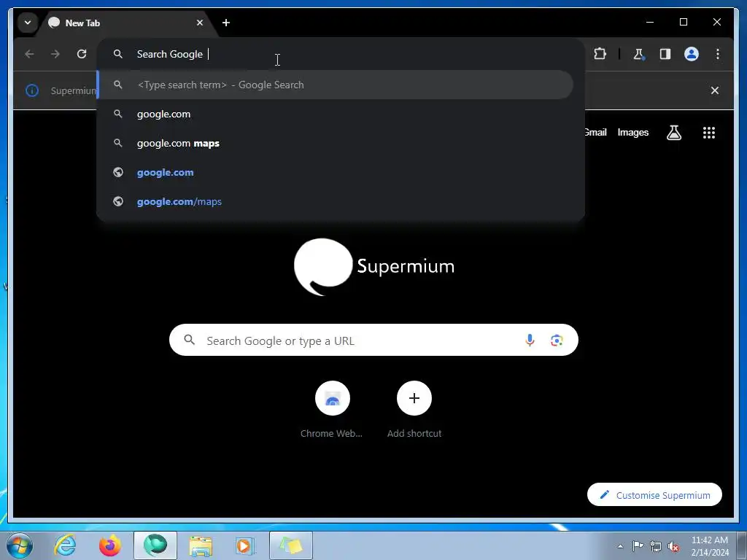Image resolution: width=747 pixels, height=560 pixels.
Task: Close the New Tab tab
Action: pos(200,23)
